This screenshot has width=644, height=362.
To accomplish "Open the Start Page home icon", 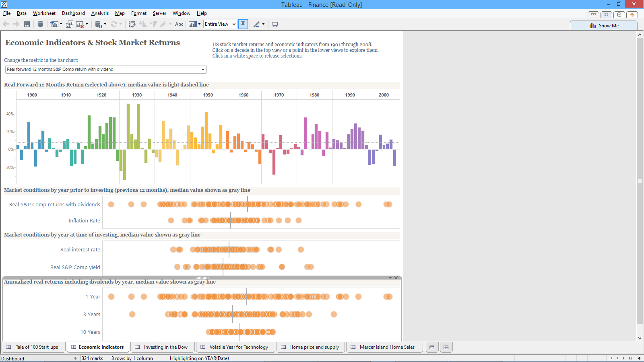I will pos(632,15).
